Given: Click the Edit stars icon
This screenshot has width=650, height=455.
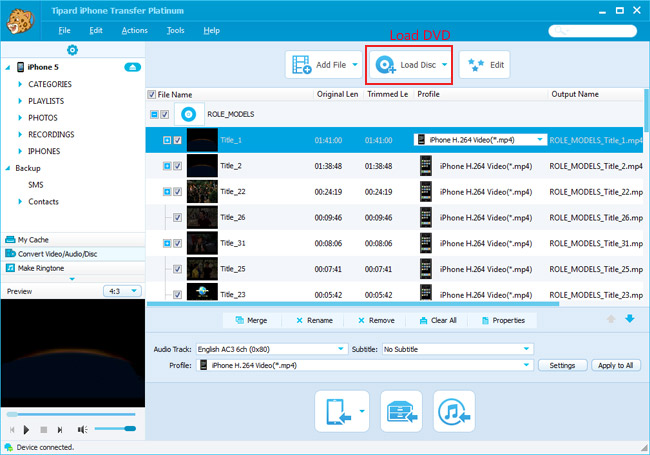Looking at the screenshot, I should (476, 65).
